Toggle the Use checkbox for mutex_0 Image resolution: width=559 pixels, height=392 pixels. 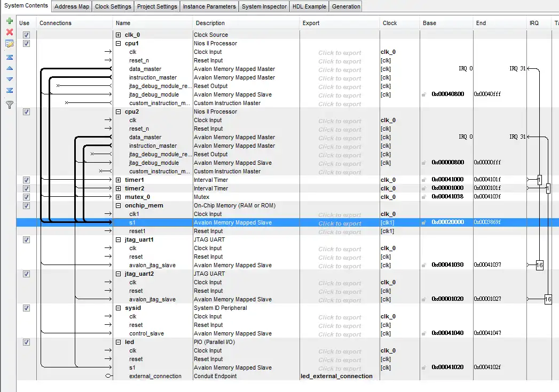pos(26,197)
